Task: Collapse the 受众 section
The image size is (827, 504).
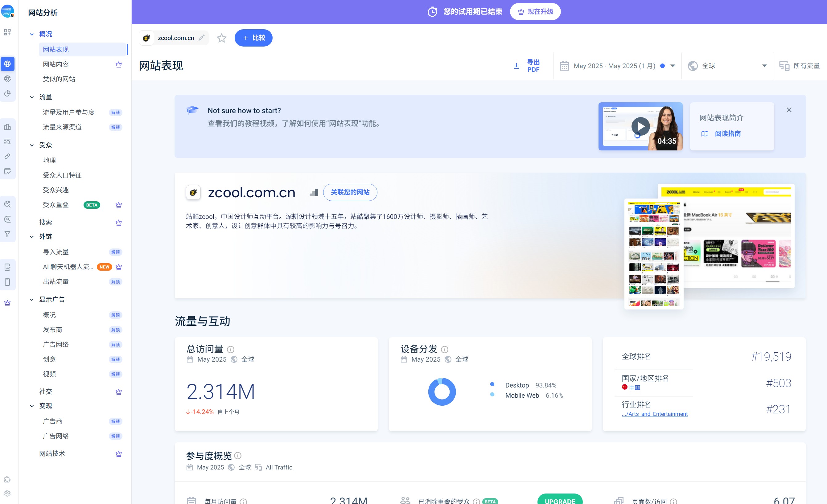Action: pos(31,145)
